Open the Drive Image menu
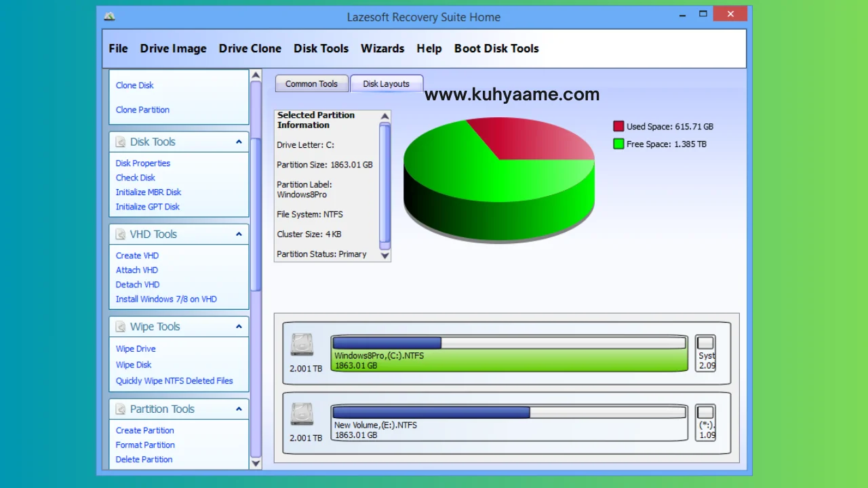This screenshot has width=868, height=488. 173,49
